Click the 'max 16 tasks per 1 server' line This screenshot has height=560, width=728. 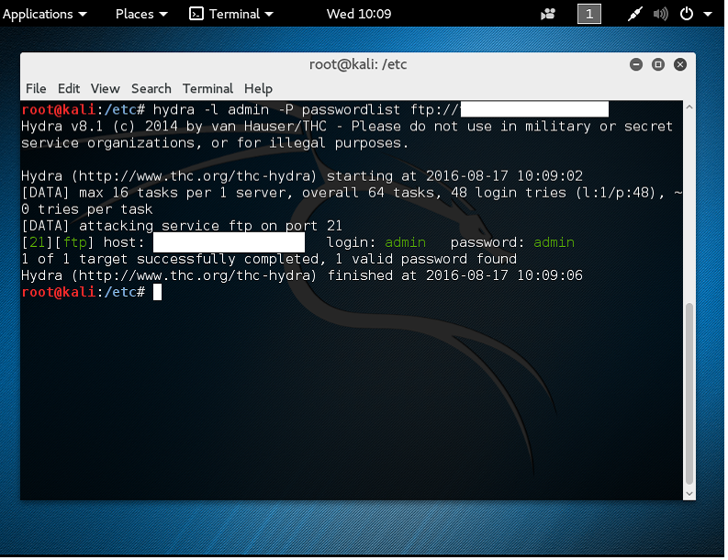pos(352,193)
